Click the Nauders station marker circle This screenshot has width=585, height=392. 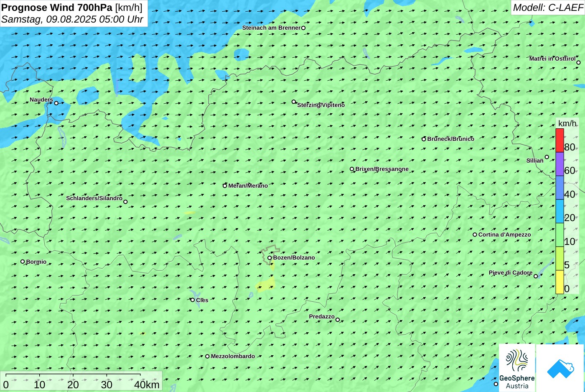(x=56, y=103)
